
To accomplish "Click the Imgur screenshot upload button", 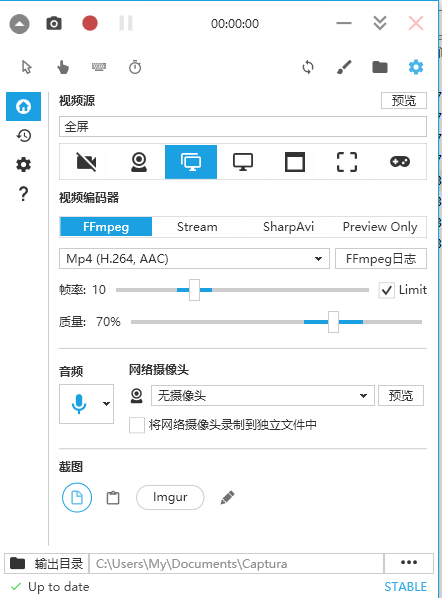I will tap(170, 497).
